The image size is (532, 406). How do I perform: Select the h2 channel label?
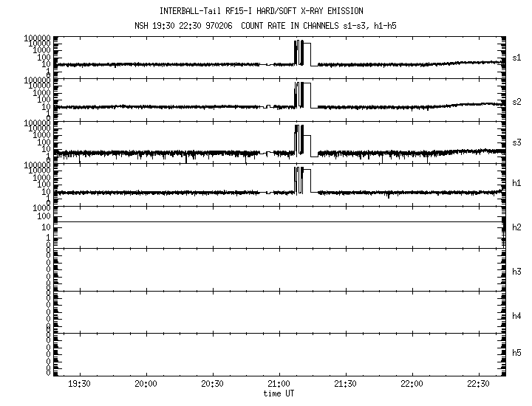(518, 227)
